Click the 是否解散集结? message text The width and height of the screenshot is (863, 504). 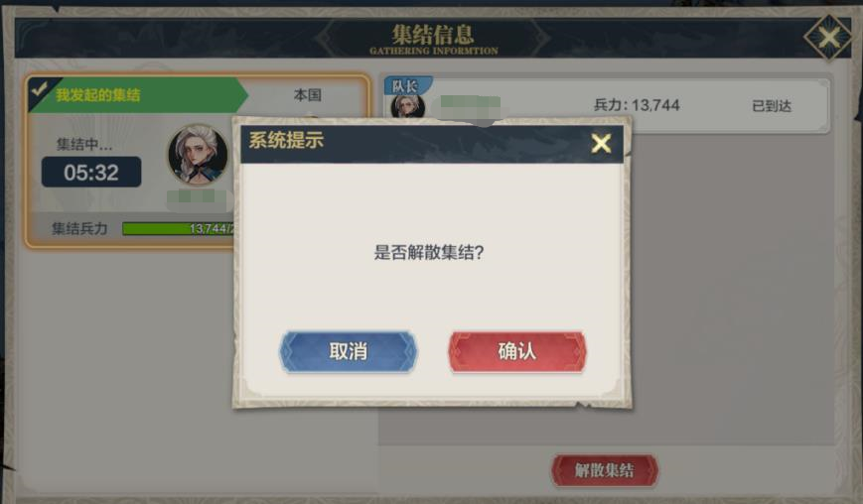point(429,252)
